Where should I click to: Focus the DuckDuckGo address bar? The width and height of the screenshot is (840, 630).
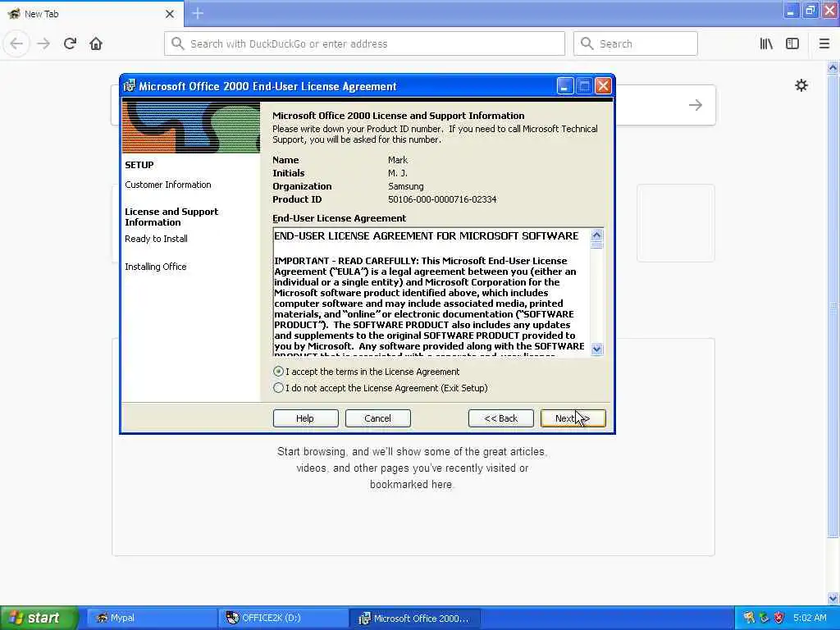[x=364, y=43]
